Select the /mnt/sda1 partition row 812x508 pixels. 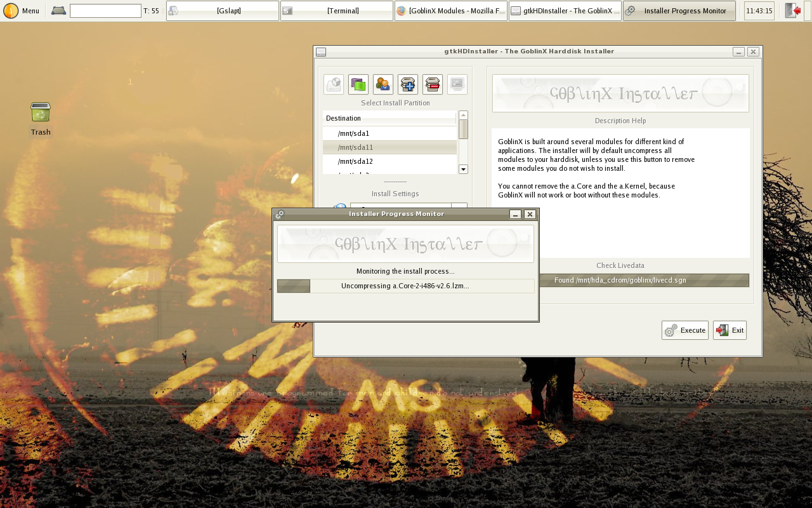(390, 133)
